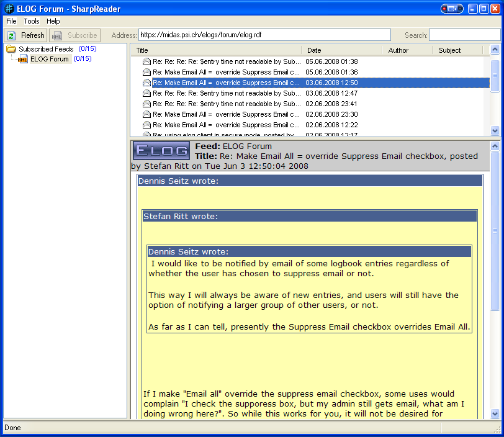The width and height of the screenshot is (504, 437).
Task: Select the ELOG Forum feed
Action: click(x=50, y=59)
